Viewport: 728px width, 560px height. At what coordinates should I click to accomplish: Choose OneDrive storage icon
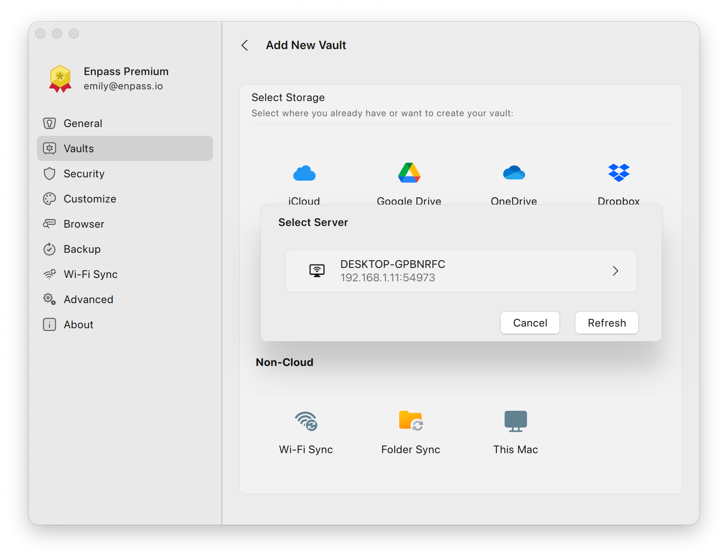click(x=514, y=173)
